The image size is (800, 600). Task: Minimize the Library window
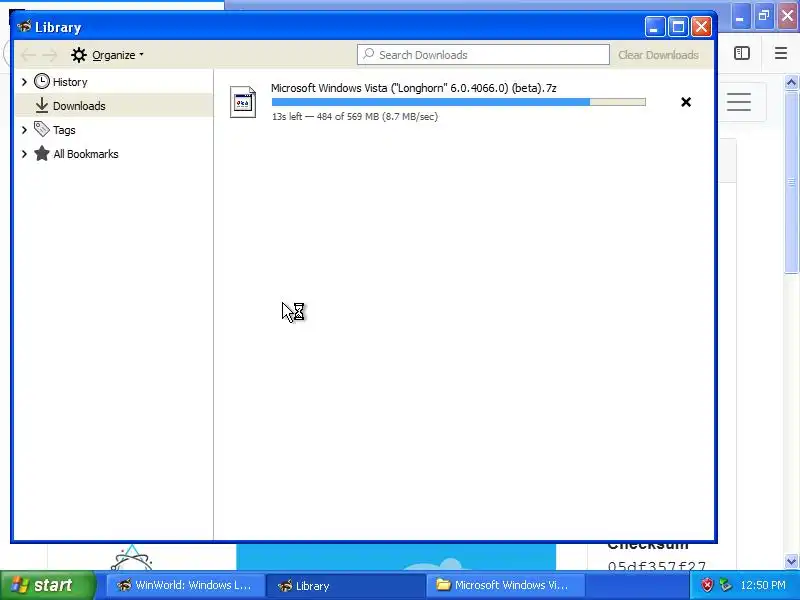tap(655, 27)
